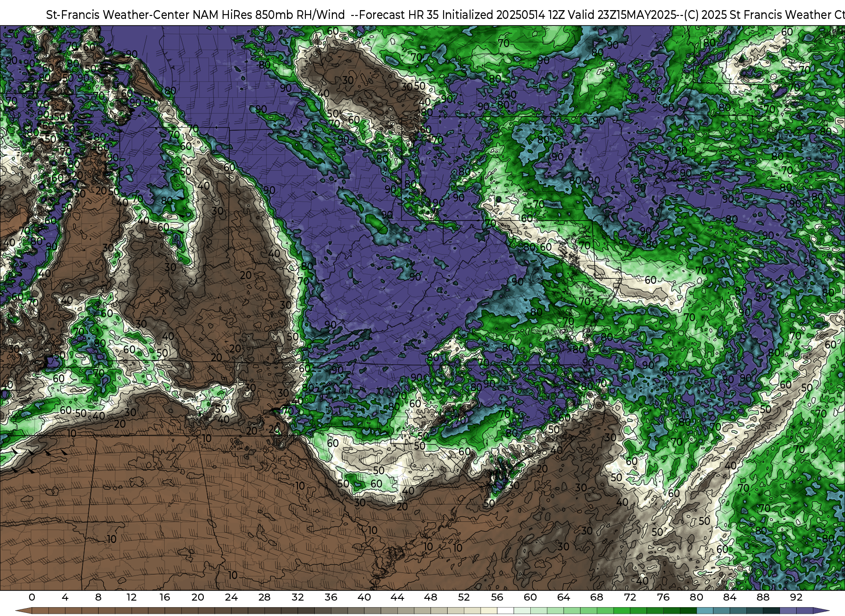Click the colorbar label '44'
The height and width of the screenshot is (616, 845).
click(397, 597)
